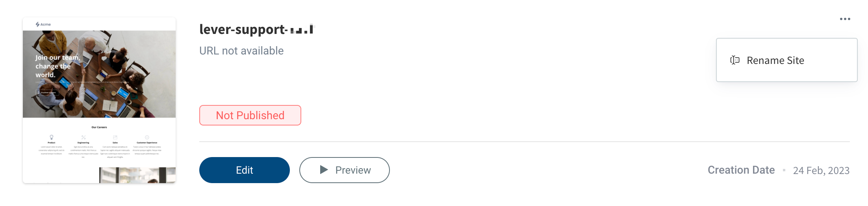Screen dimensions: 868x206
Task: Click the Creation Date label
Action: click(x=741, y=170)
